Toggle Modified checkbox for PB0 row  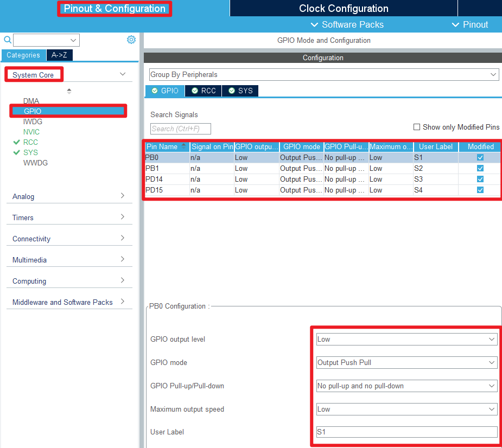click(x=480, y=157)
